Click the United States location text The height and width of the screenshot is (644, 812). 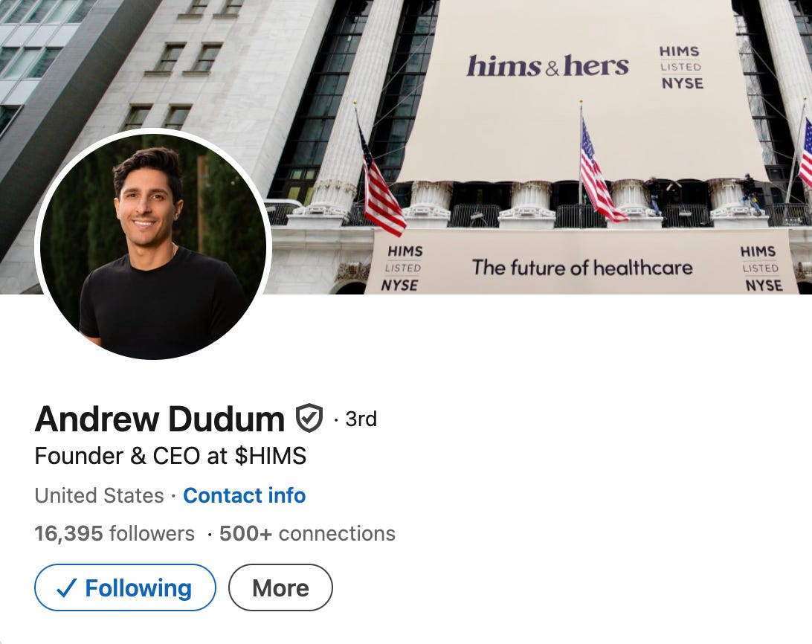(x=99, y=495)
